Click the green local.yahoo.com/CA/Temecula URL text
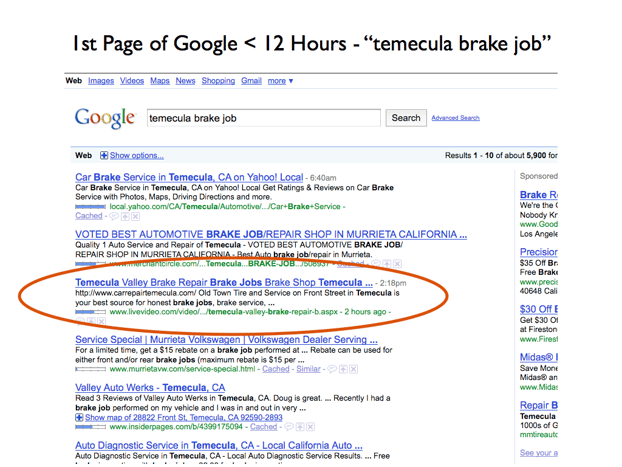The height and width of the screenshot is (467, 622). [225, 207]
